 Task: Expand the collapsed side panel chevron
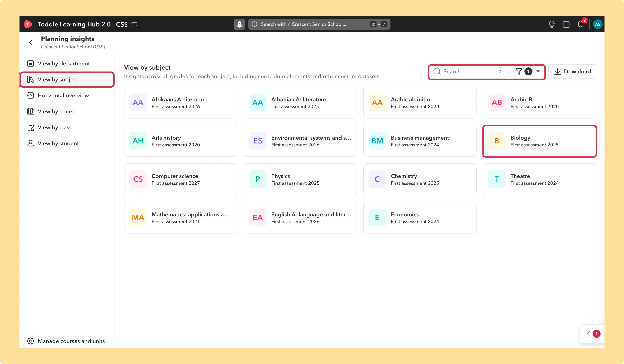point(589,334)
